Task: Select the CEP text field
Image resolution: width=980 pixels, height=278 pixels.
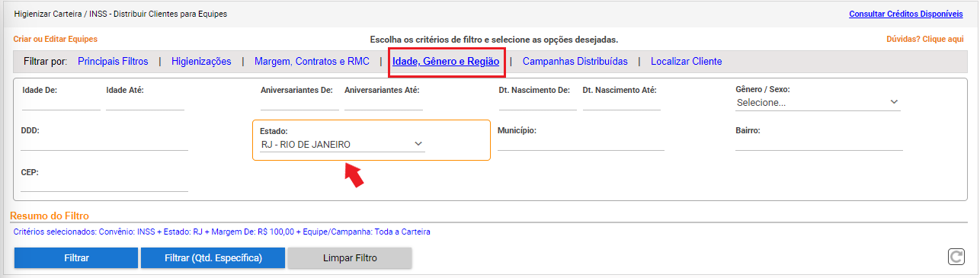Action: pos(104,184)
